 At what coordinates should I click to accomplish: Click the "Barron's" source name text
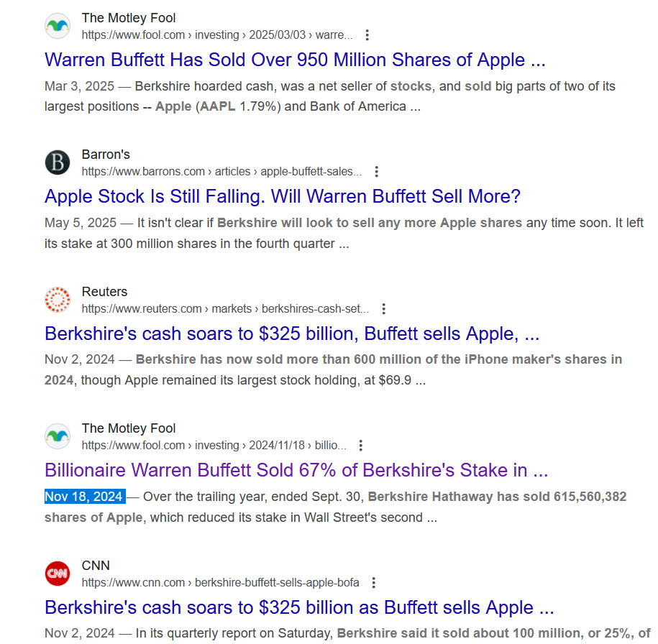point(106,155)
